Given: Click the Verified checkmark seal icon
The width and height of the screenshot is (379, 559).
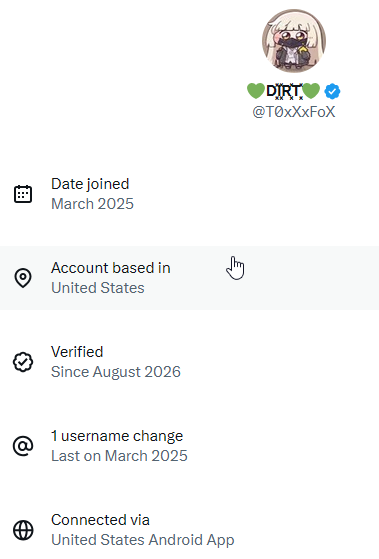Looking at the screenshot, I should point(23,362).
